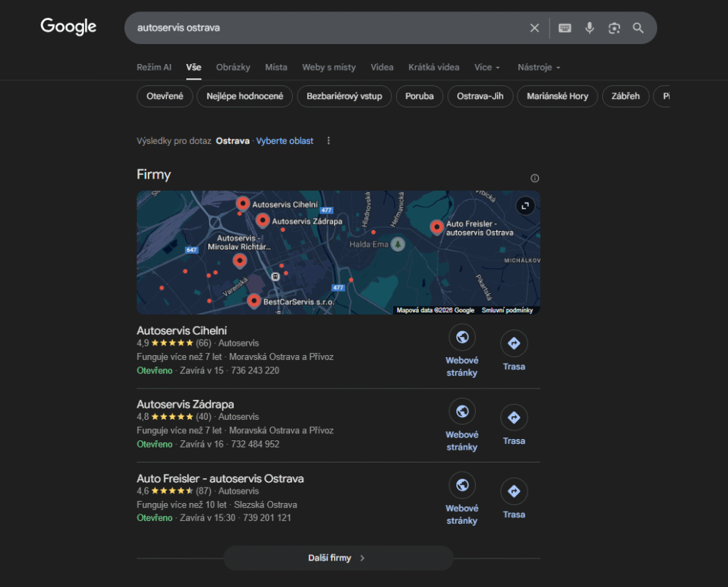Click phone number 732 484 952
Screen dimensions: 728x587
click(255, 444)
